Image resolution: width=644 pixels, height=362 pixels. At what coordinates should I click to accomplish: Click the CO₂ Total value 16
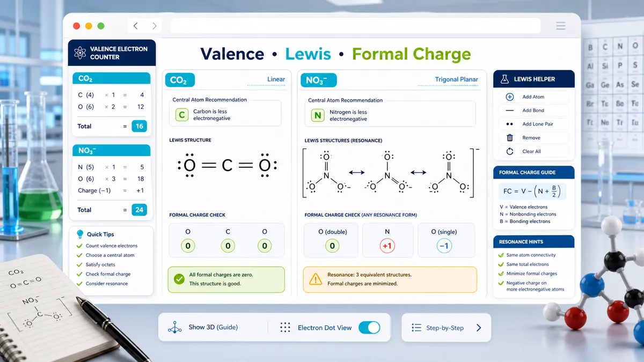click(140, 127)
